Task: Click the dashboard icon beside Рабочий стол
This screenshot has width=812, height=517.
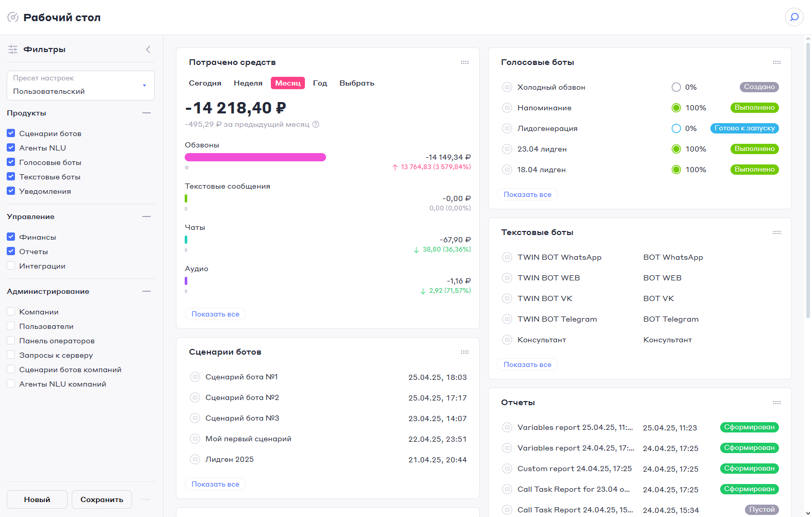Action: 13,17
